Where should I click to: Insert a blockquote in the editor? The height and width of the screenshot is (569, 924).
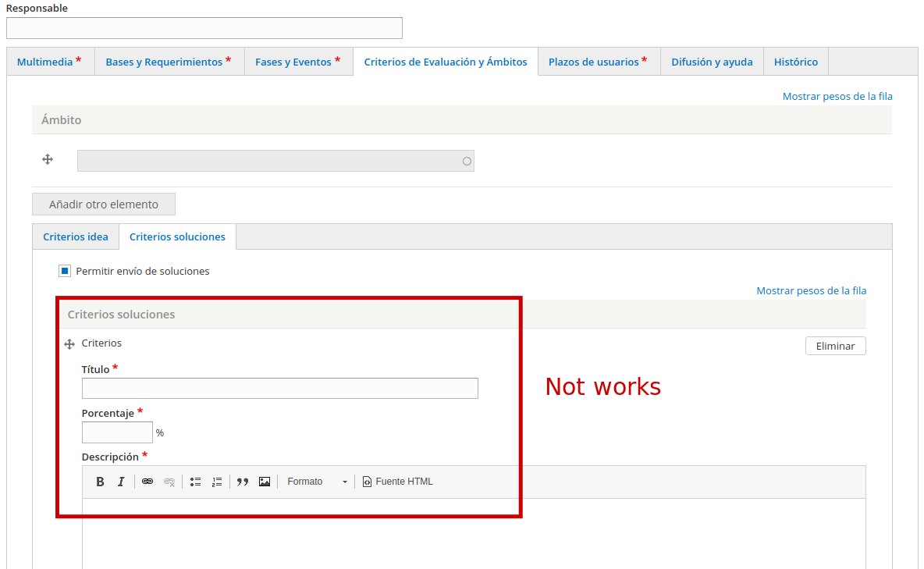click(x=242, y=481)
